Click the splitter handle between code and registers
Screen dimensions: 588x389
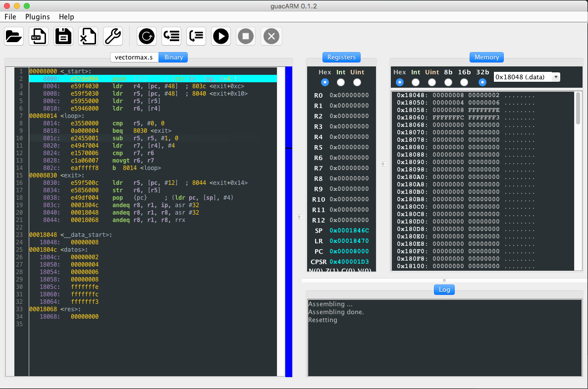click(299, 217)
